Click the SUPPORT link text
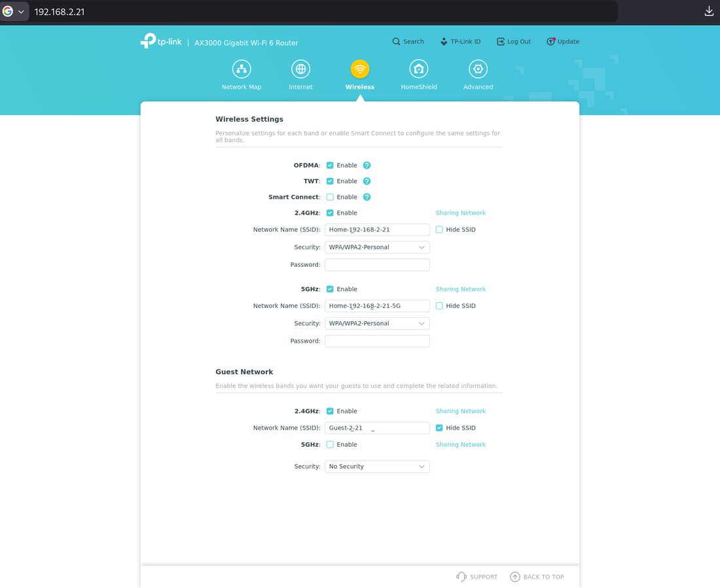Image resolution: width=720 pixels, height=588 pixels. (x=484, y=577)
